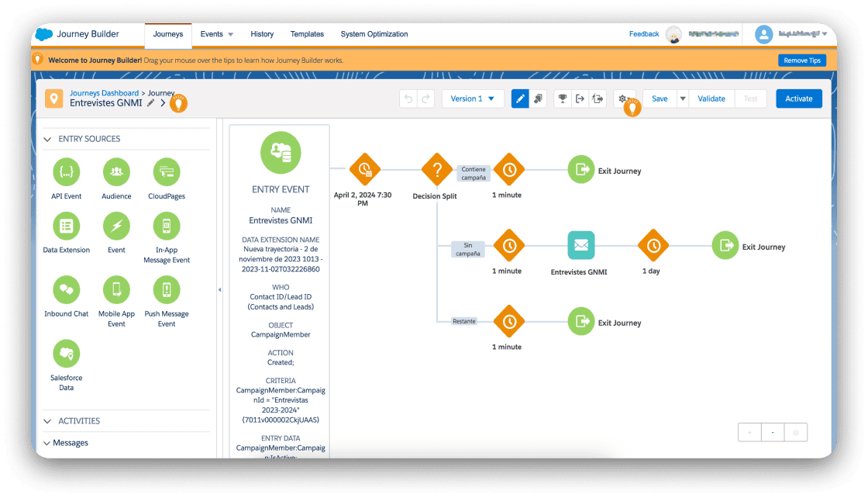Pick the Data Extension entry source

(x=67, y=226)
